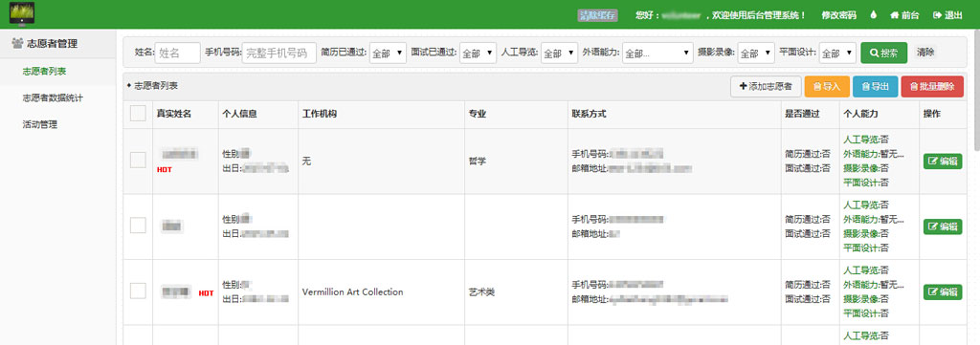This screenshot has width=980, height=345.
Task: Click the orange 导入 button
Action: [x=827, y=87]
